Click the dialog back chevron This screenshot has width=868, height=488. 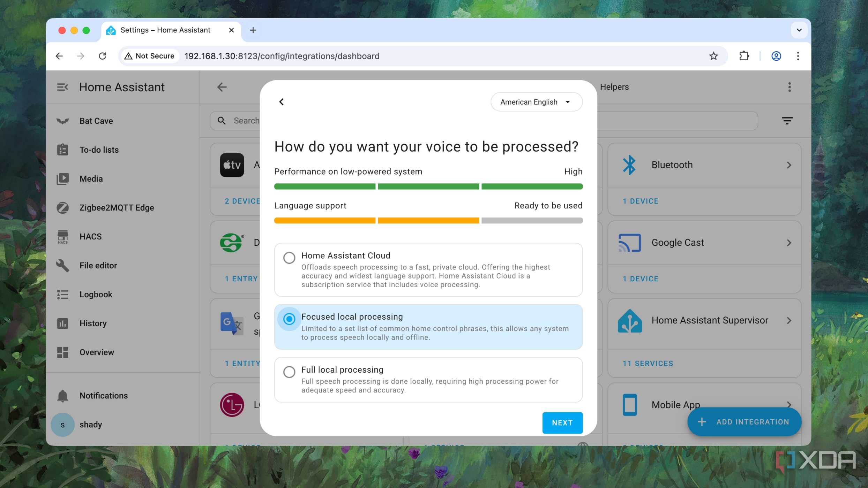pos(282,102)
